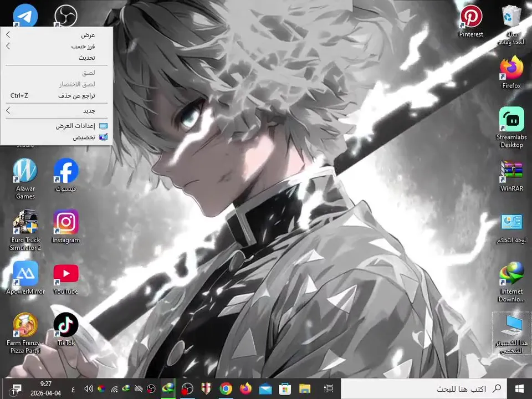Click the colorful ball tray icon
Viewport: 532px width, 399px height.
click(101, 389)
